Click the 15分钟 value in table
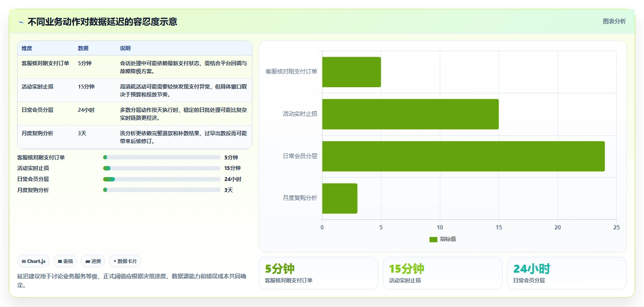644x307 pixels. pos(86,87)
